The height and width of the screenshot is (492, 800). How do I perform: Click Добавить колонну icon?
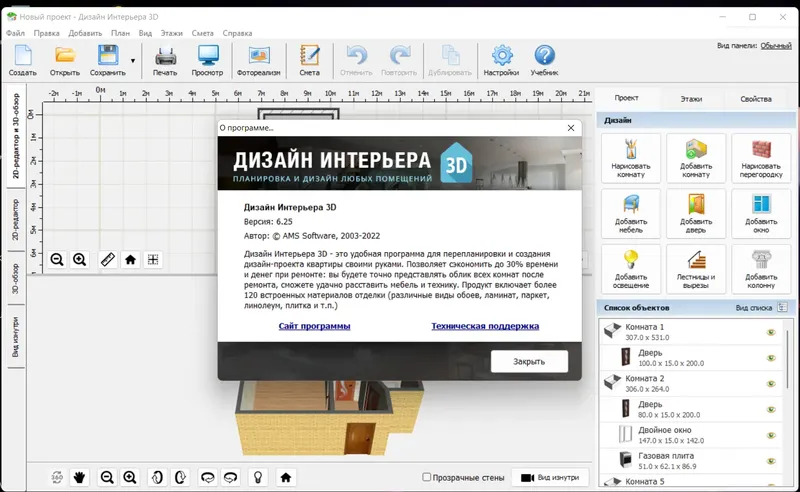[761, 269]
